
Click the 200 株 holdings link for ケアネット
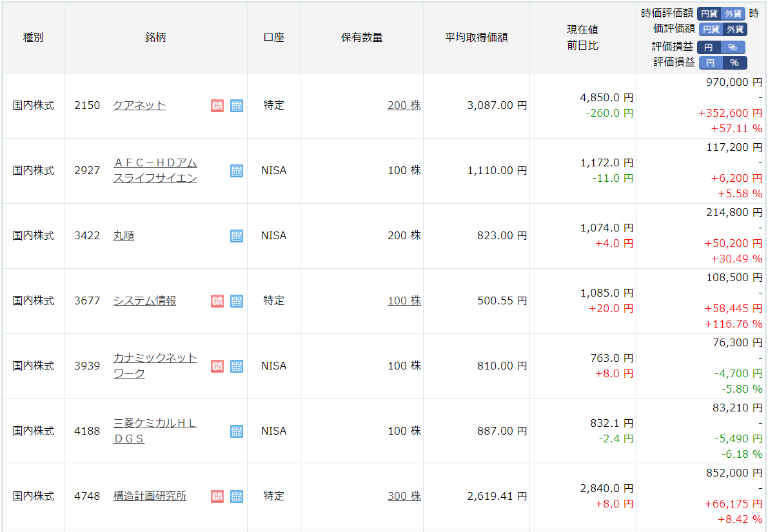tap(404, 105)
